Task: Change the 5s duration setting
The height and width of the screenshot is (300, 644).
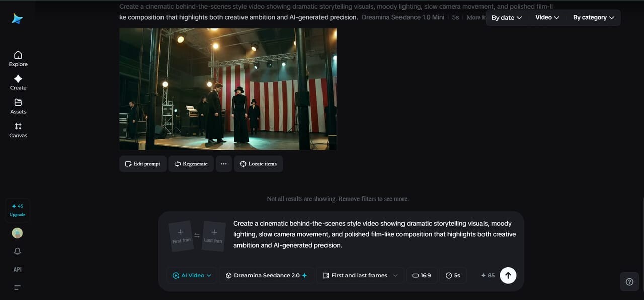Action: [x=453, y=275]
